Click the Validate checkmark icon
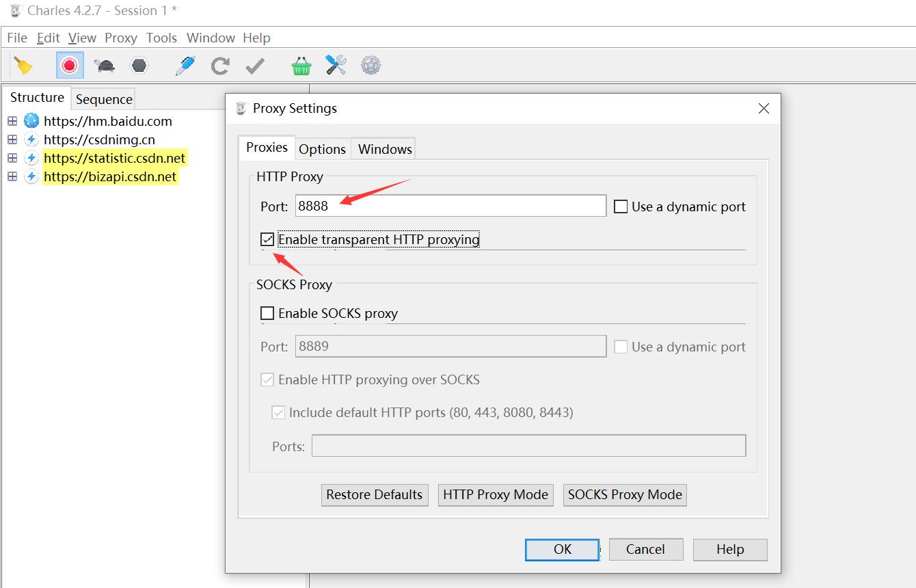This screenshot has height=588, width=916. pos(255,66)
